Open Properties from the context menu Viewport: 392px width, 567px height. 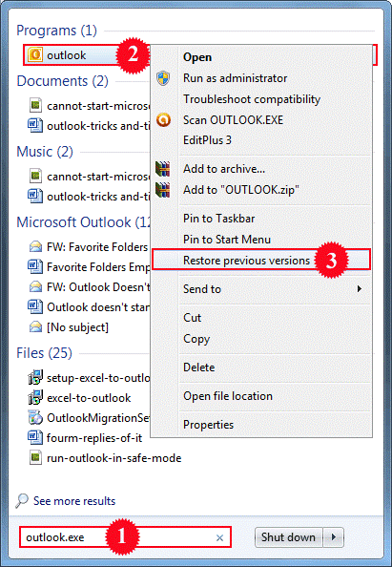click(209, 425)
